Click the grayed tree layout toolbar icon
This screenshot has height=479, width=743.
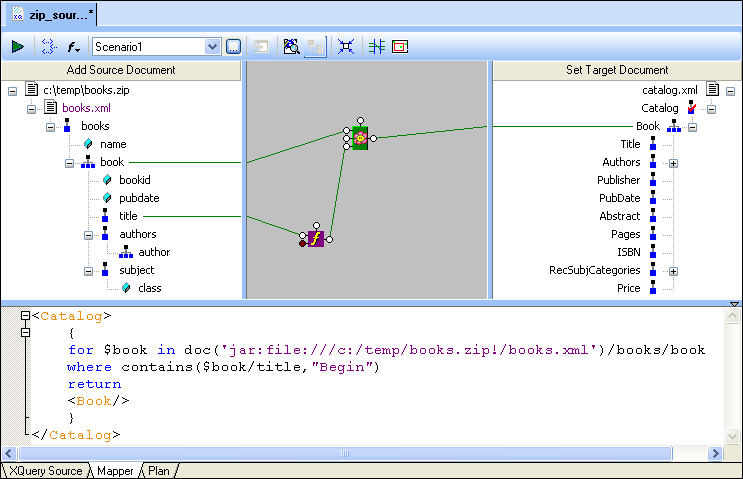tap(315, 47)
